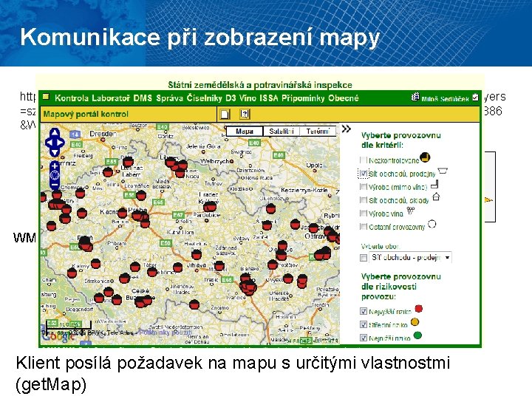Zoom in with the plus button

click(55, 166)
